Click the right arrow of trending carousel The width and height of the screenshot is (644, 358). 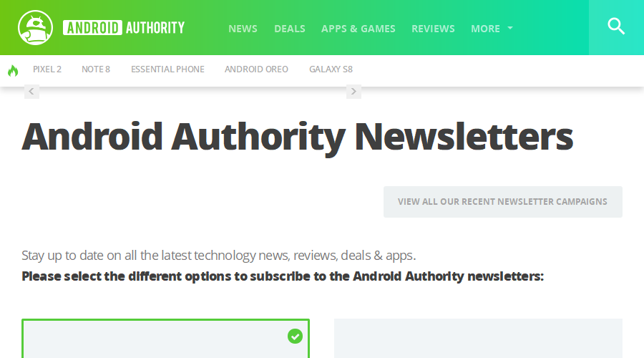click(353, 91)
